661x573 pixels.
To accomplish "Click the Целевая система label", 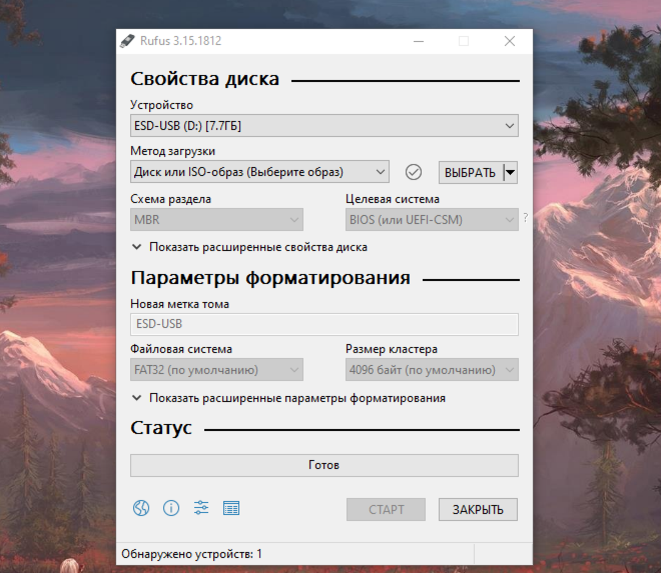I will click(392, 199).
